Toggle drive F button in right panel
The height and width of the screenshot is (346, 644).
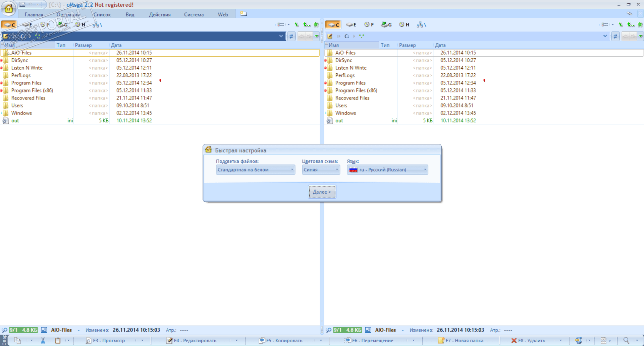369,24
